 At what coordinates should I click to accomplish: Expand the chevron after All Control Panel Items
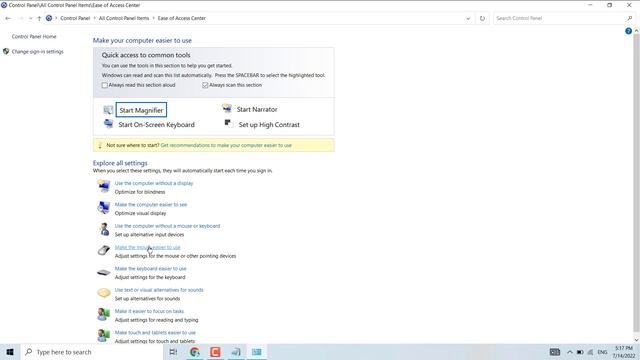pos(153,18)
